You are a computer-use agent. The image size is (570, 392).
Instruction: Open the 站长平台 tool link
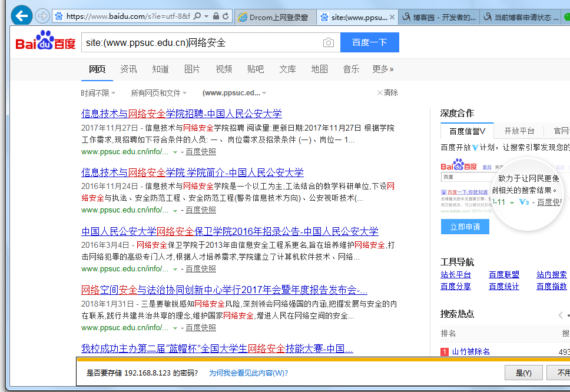[456, 275]
